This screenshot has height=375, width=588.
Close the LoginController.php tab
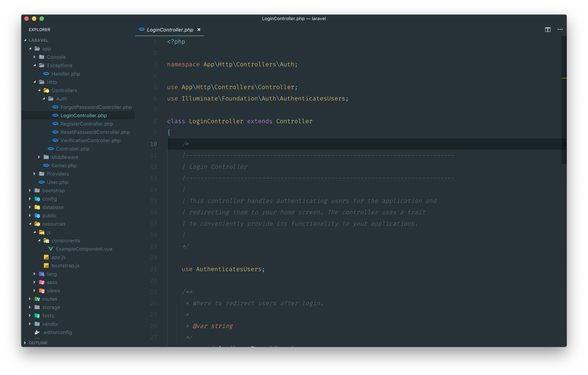click(199, 30)
